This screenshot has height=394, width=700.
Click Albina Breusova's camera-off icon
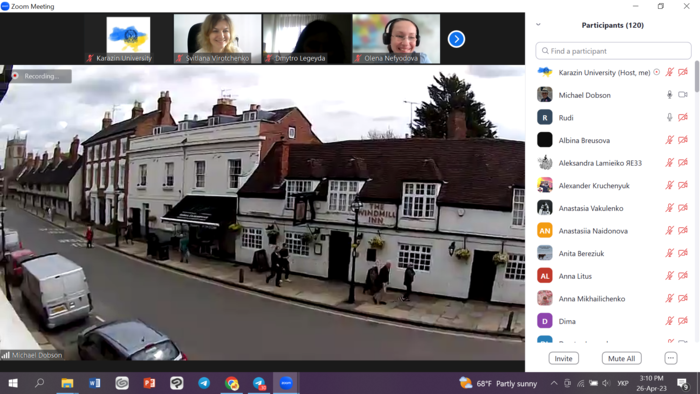683,140
